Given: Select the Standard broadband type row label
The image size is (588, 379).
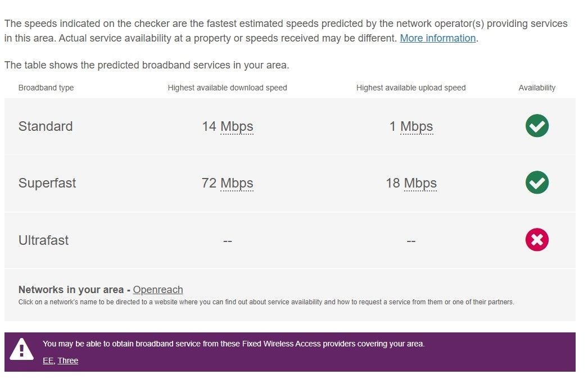Looking at the screenshot, I should 46,126.
